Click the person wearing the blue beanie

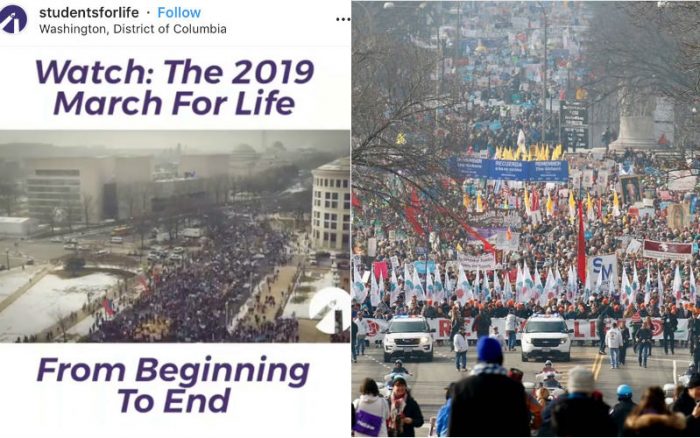point(489,388)
